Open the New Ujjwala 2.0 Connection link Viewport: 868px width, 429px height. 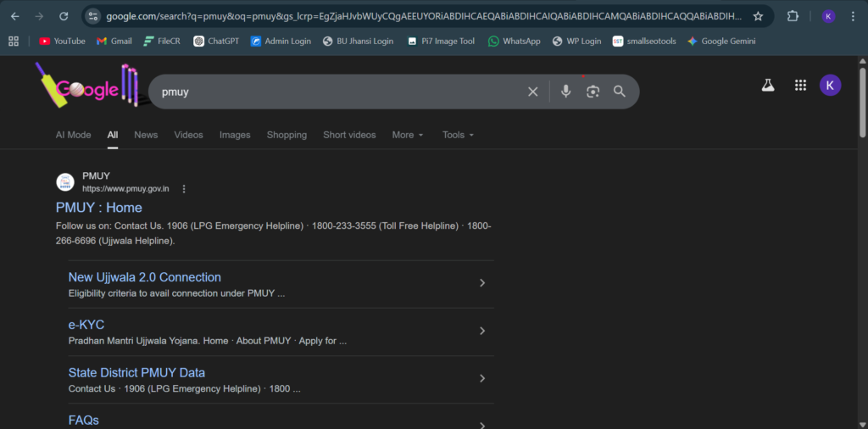click(x=144, y=277)
